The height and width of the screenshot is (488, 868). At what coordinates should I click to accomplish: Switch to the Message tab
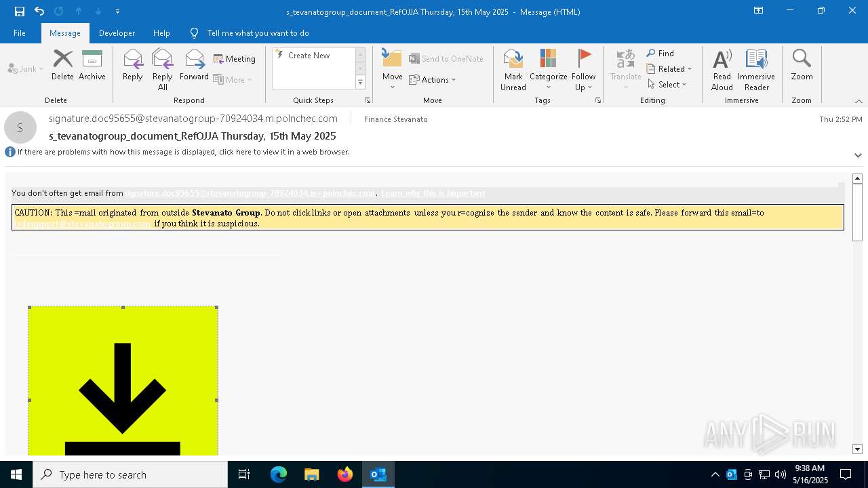tap(65, 33)
